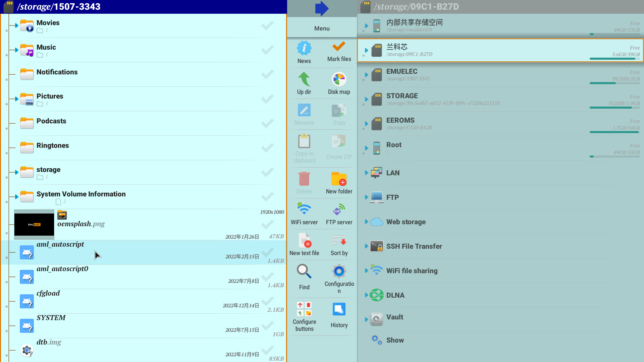This screenshot has height=362, width=644.
Task: Open the oemsplash.png thumbnail preview
Action: (x=34, y=224)
